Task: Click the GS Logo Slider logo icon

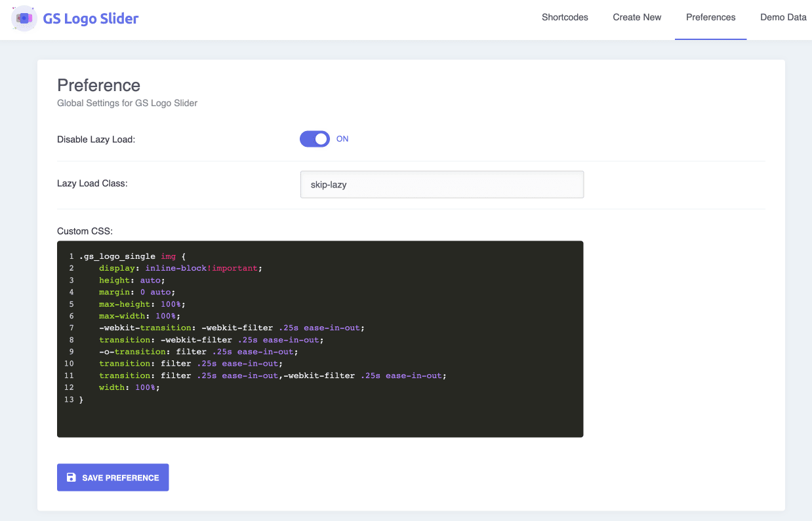Action: click(24, 18)
